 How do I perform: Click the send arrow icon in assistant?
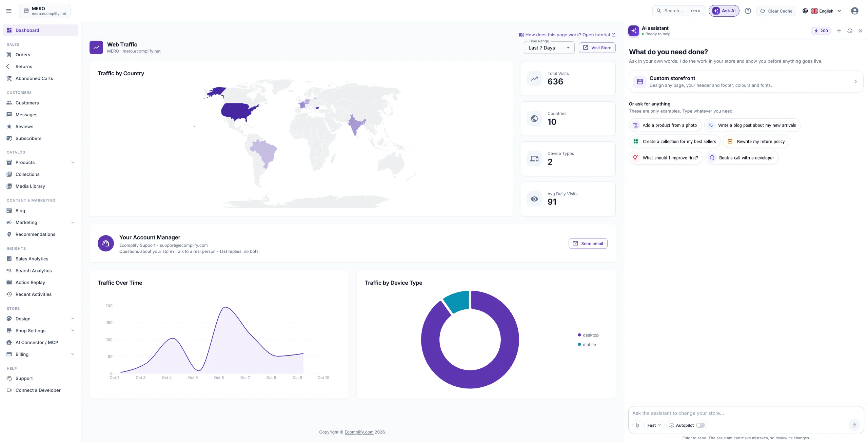pyautogui.click(x=854, y=425)
